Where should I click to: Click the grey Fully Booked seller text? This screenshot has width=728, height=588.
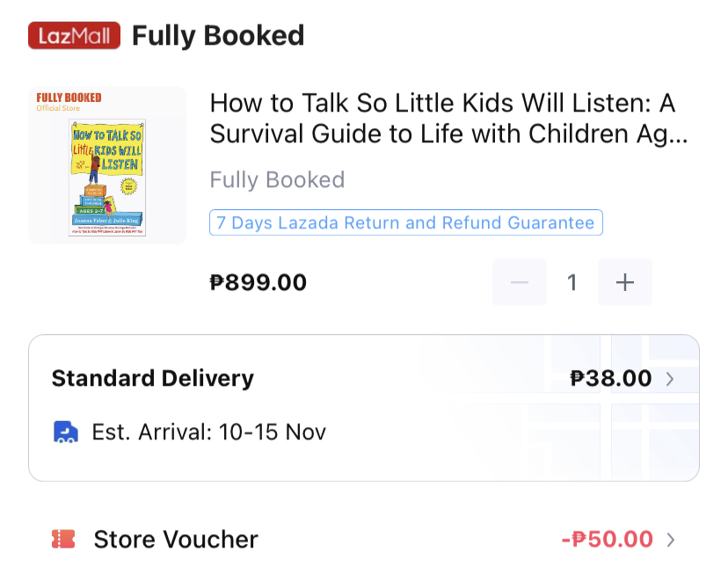277,180
